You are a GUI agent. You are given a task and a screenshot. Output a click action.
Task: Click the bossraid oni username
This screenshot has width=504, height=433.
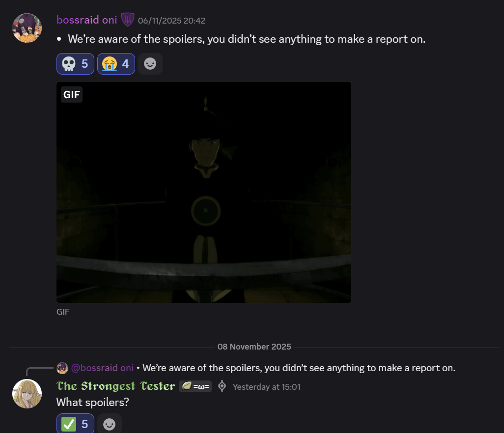(87, 20)
